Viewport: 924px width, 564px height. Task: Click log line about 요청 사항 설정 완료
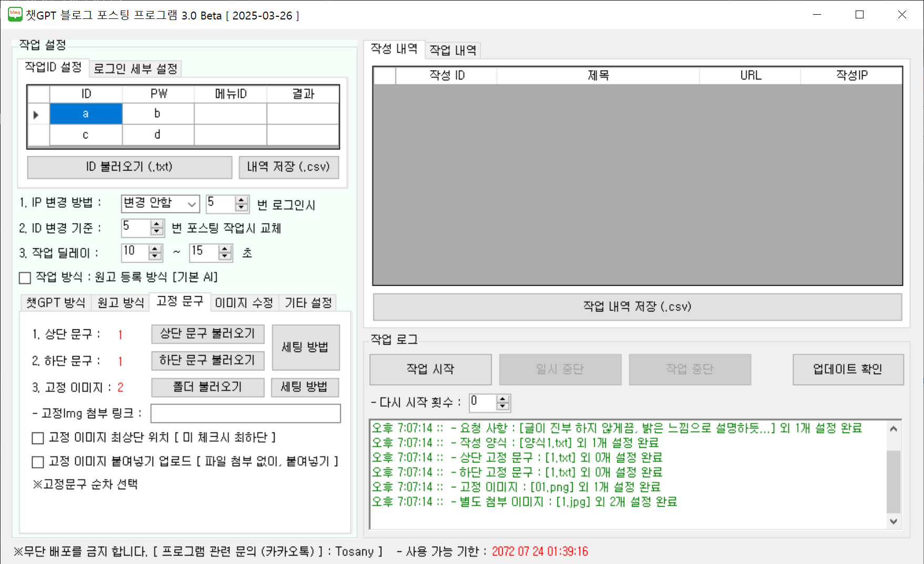(x=617, y=428)
